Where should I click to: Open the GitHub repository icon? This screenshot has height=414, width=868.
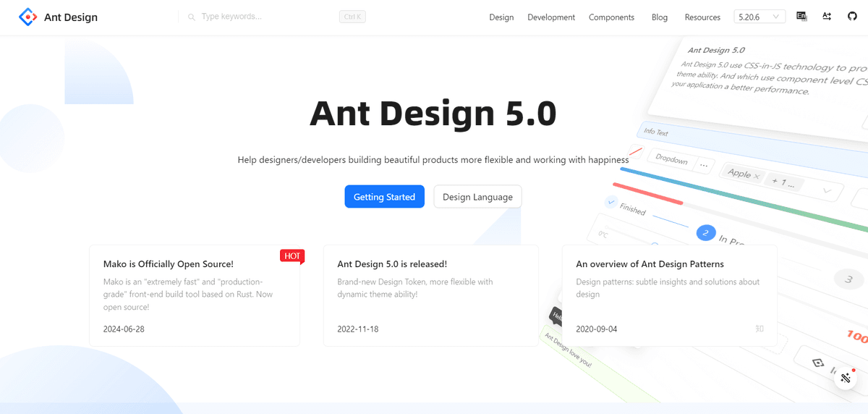[852, 17]
